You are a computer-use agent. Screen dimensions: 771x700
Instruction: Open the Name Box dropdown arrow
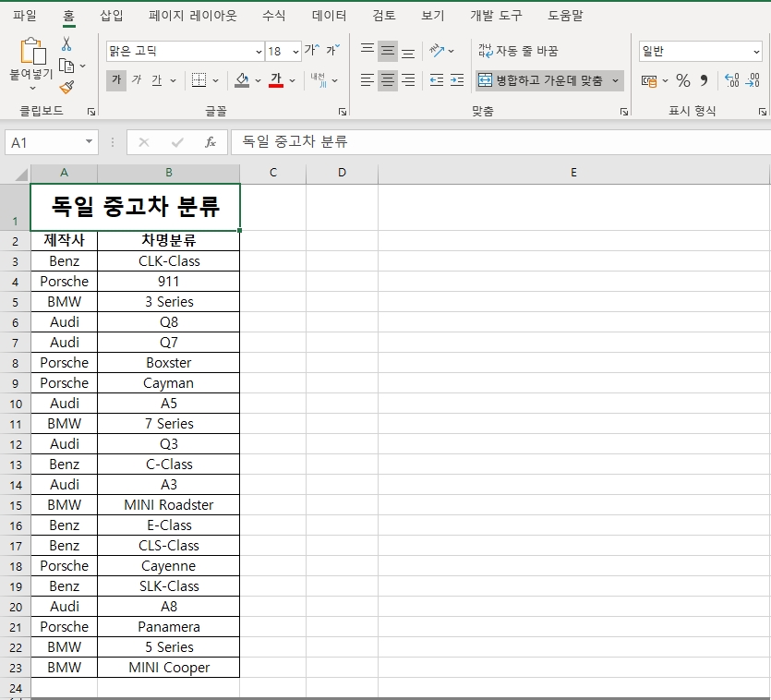(89, 142)
